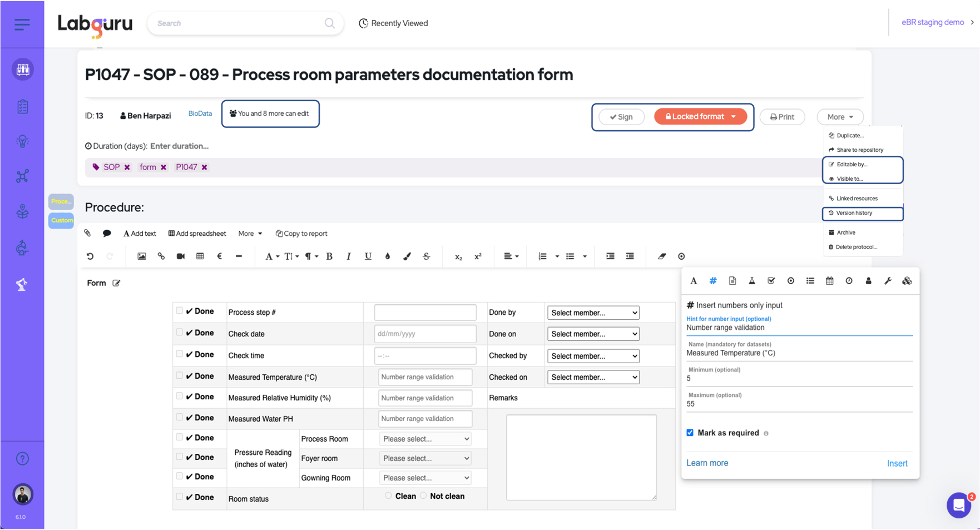Select the checkbox widget icon in the insert panel
The image size is (980, 530).
coord(771,281)
